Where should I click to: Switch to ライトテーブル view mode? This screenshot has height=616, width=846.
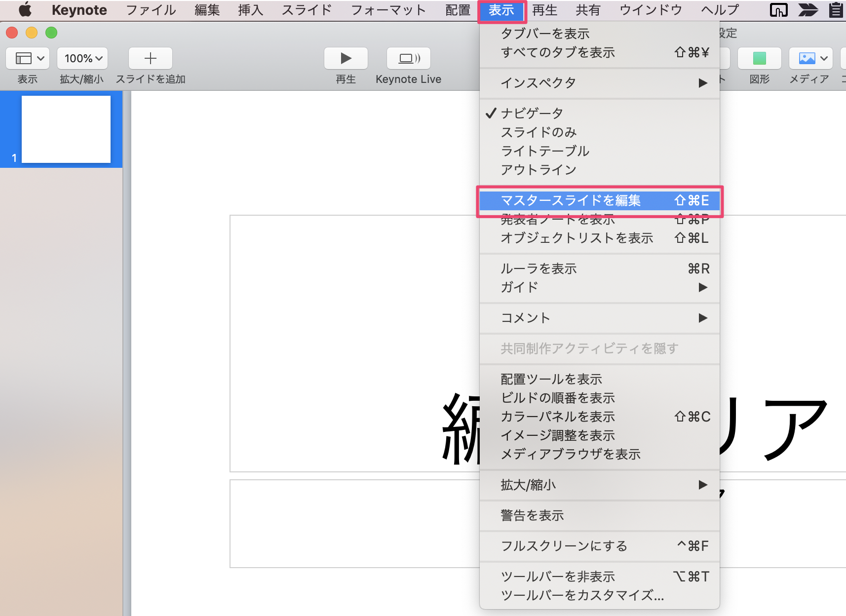click(545, 151)
